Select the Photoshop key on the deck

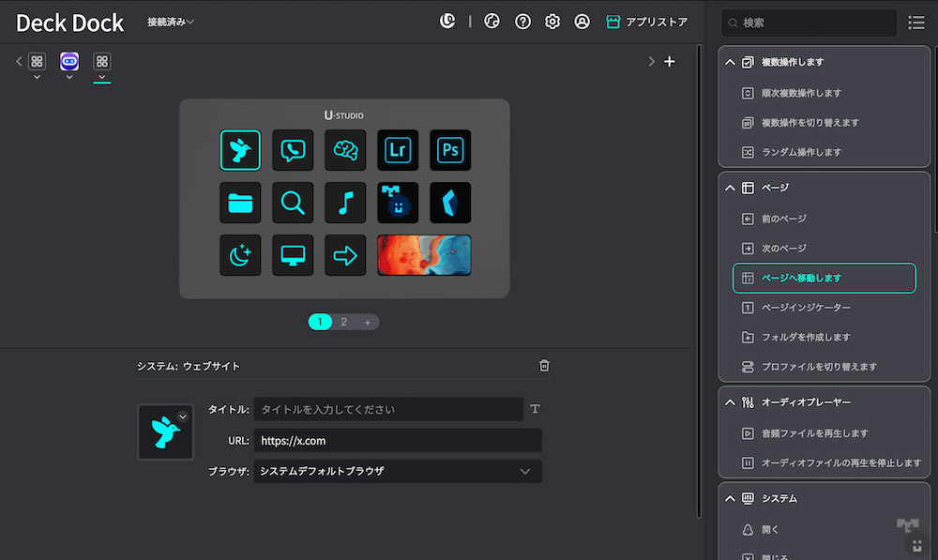pyautogui.click(x=450, y=150)
